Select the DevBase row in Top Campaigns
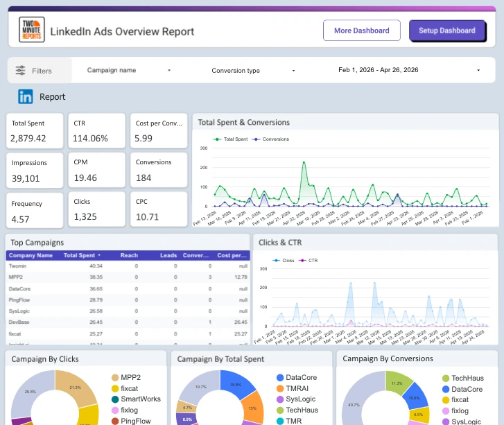 click(x=128, y=322)
